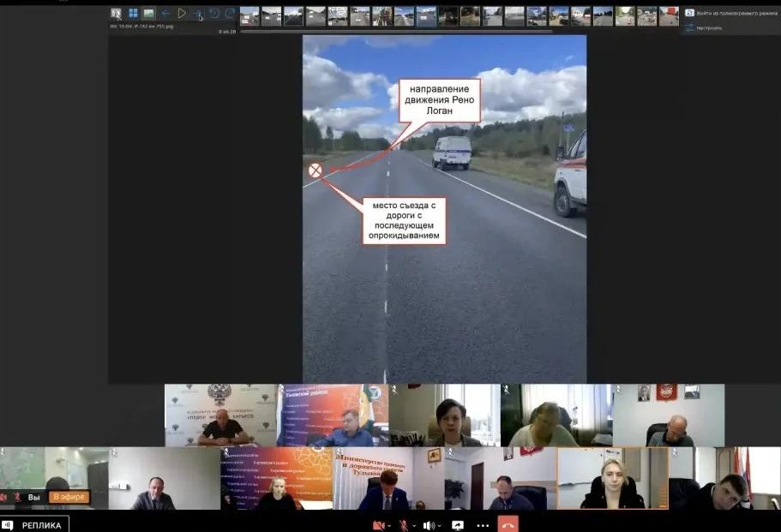Image resolution: width=781 pixels, height=532 pixels.
Task: Rotate image counterclockwise
Action: (x=214, y=14)
